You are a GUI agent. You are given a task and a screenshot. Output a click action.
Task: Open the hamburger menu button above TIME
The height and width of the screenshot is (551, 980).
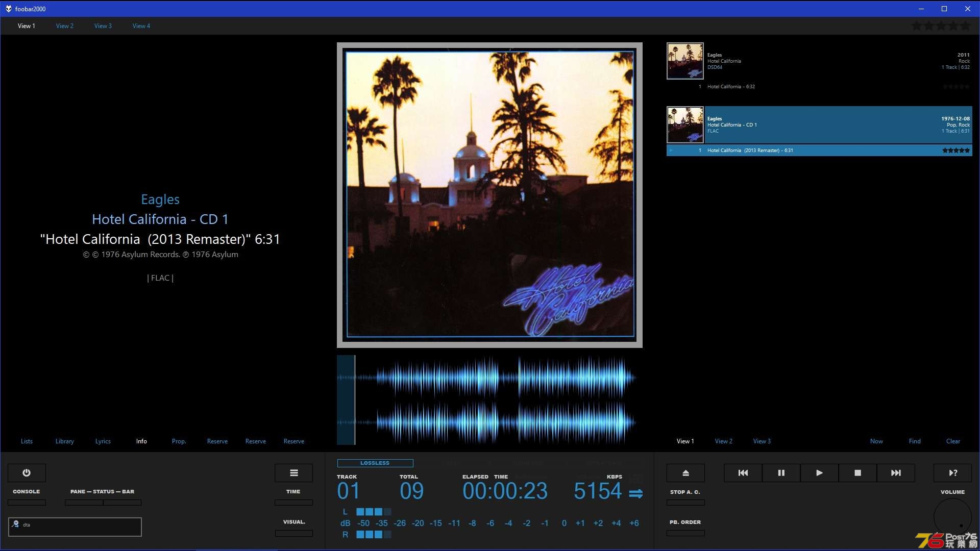tap(294, 473)
